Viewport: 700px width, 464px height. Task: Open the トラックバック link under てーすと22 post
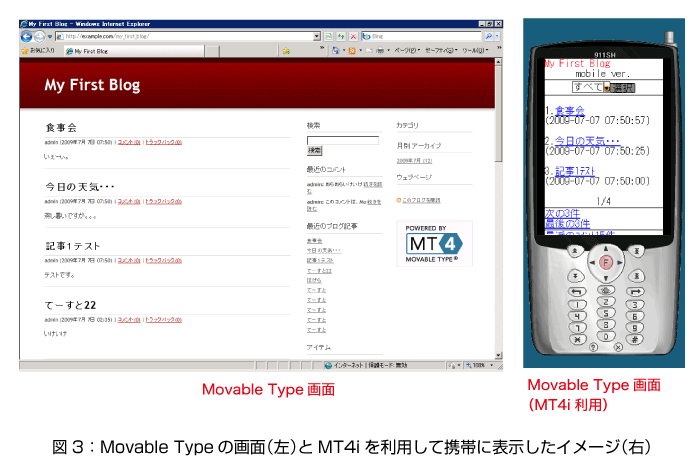[163, 320]
